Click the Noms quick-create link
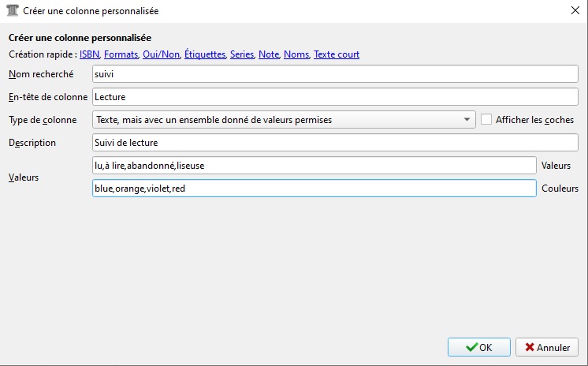Viewport: 588px width, 366px height. coord(296,54)
